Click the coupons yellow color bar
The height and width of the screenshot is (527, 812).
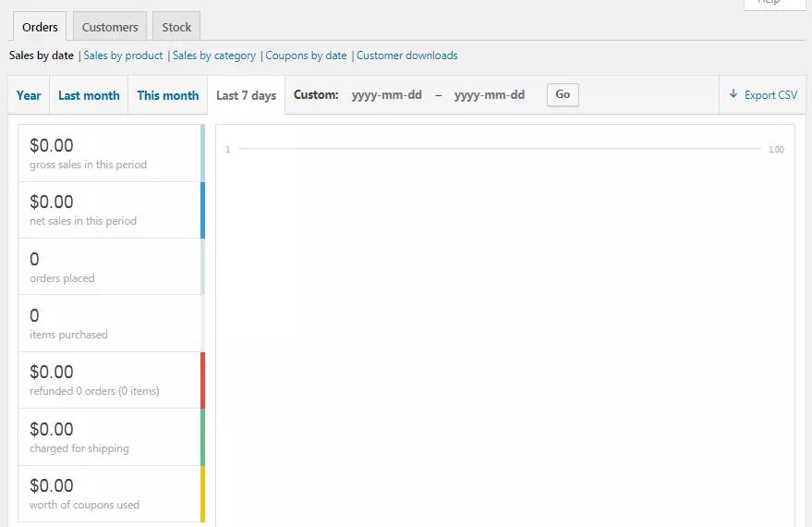click(202, 494)
